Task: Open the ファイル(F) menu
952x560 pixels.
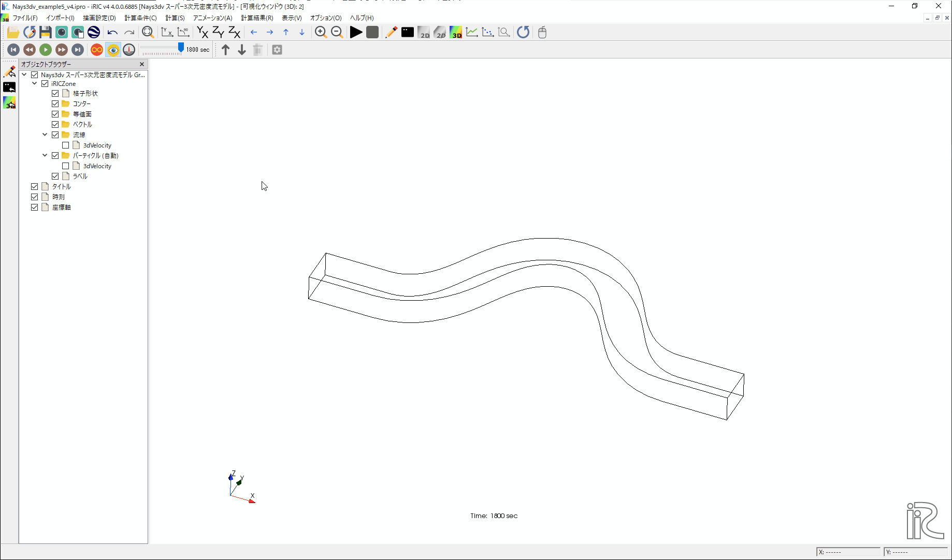Action: pos(25,18)
